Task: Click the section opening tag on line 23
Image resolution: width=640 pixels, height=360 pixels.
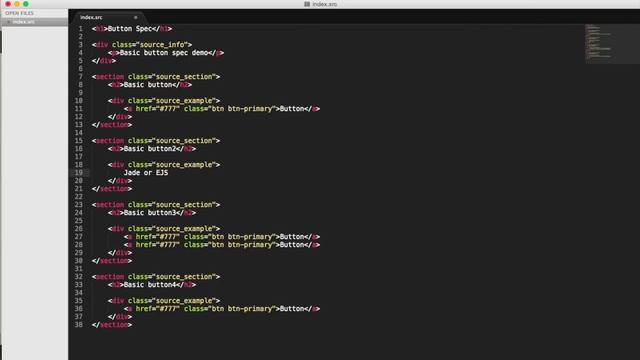Action: click(156, 205)
